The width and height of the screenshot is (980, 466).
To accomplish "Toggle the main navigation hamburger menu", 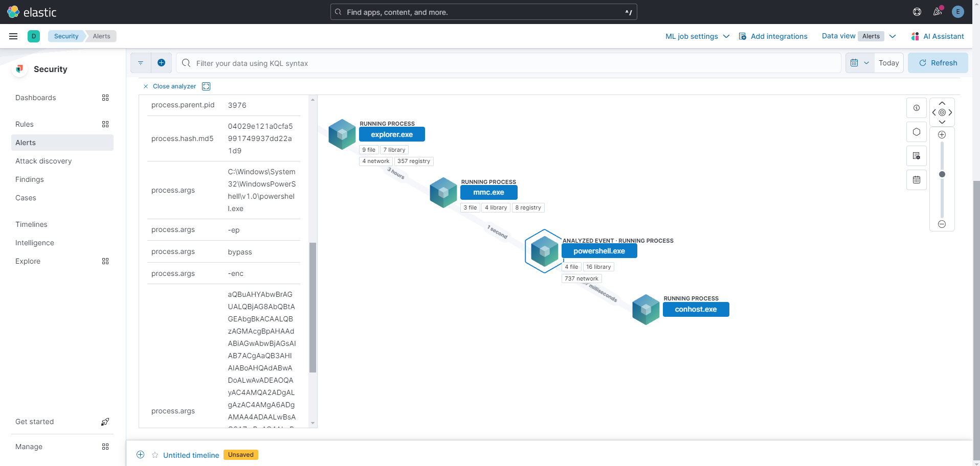I will pos(13,36).
